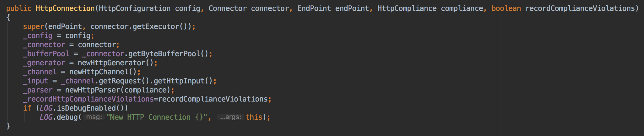Click the _bufferPool field assignment

point(46,54)
